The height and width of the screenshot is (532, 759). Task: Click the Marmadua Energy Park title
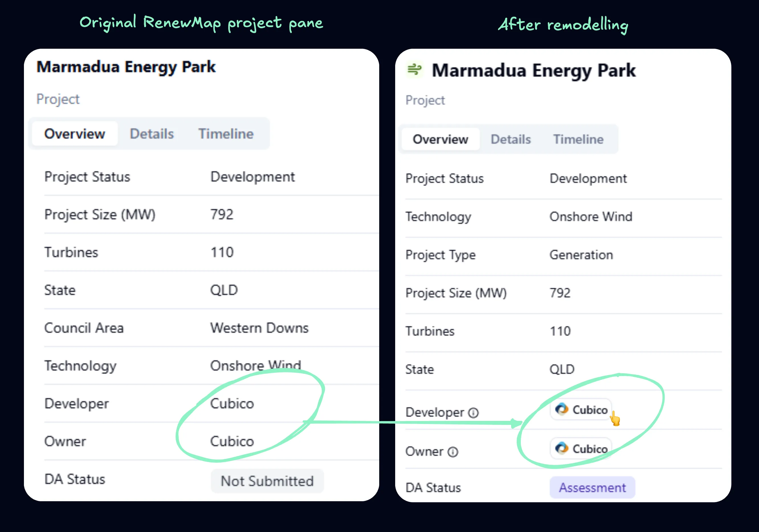coord(126,67)
